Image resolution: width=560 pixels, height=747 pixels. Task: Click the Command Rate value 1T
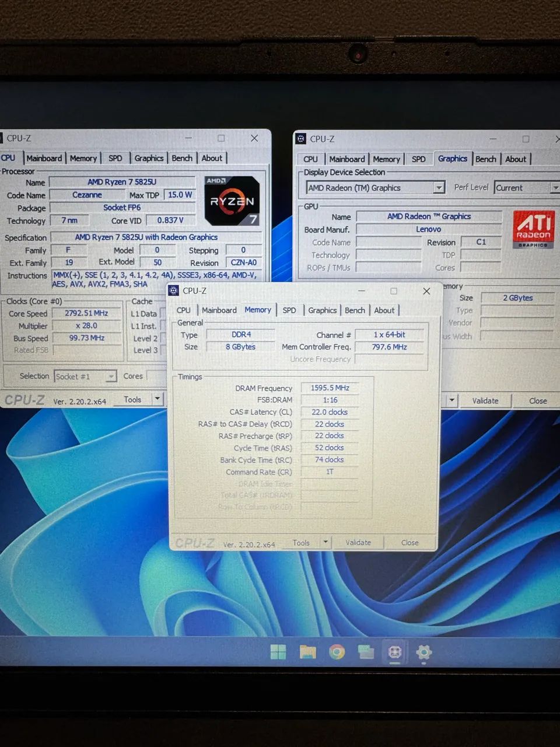click(x=330, y=472)
